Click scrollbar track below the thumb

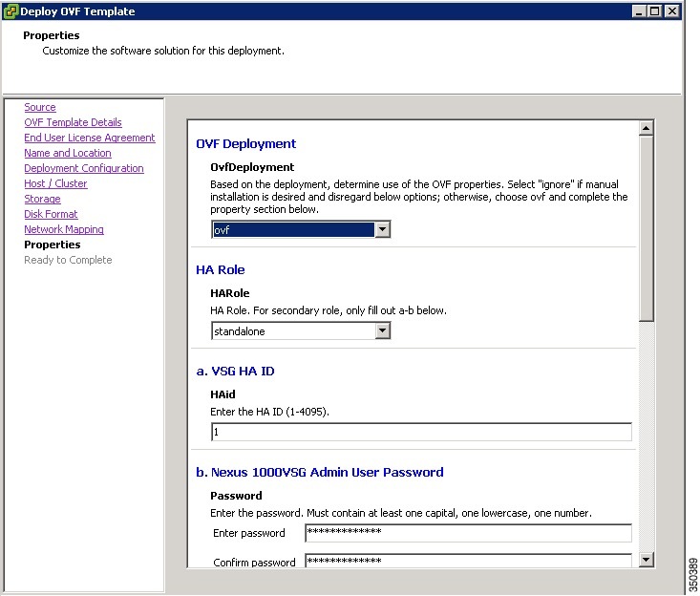click(646, 436)
